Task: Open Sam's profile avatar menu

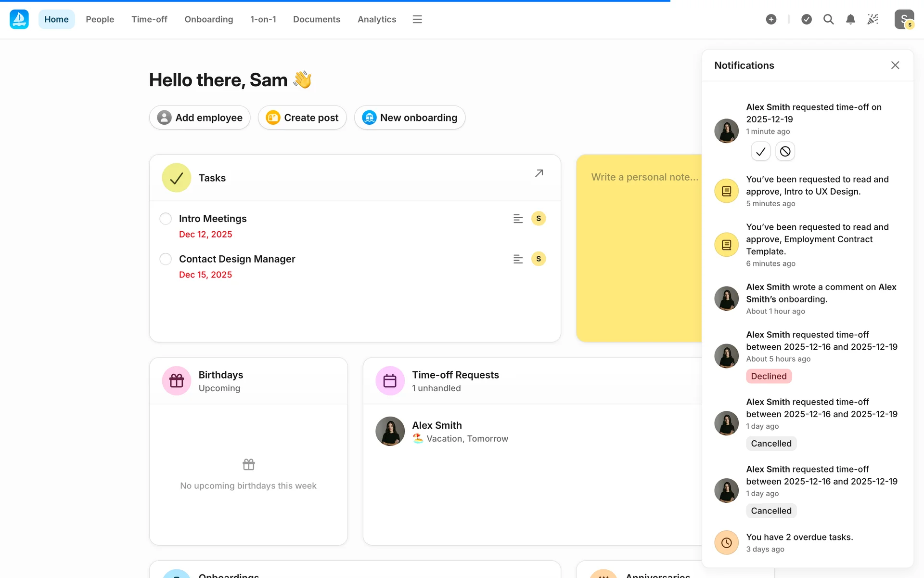Action: pos(904,19)
